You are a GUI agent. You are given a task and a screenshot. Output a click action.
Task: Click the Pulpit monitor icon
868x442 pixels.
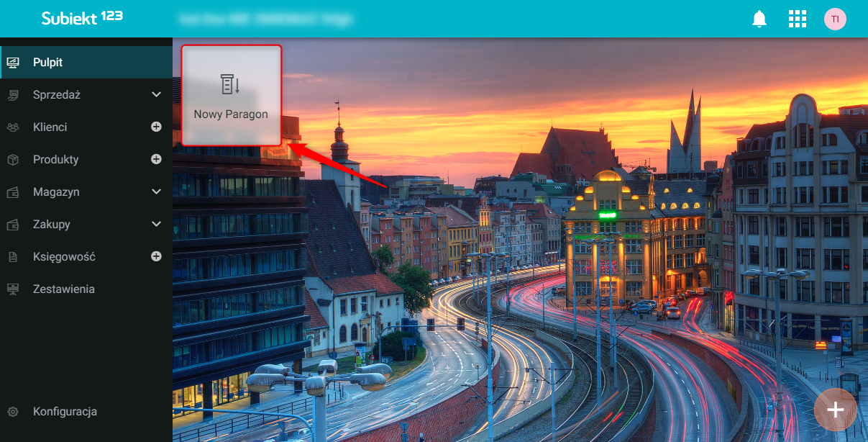coord(13,63)
